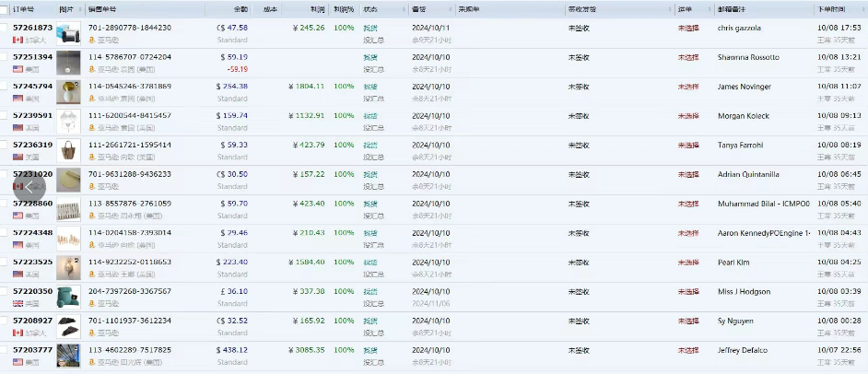Click Canada flag under order 57208927
The height and width of the screenshot is (374, 868).
(18, 333)
